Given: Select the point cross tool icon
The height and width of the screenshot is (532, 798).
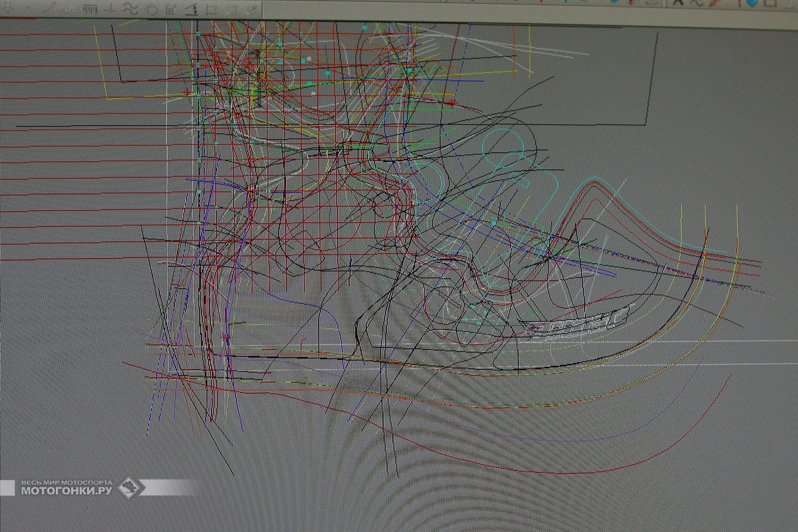Looking at the screenshot, I should pos(8,8).
